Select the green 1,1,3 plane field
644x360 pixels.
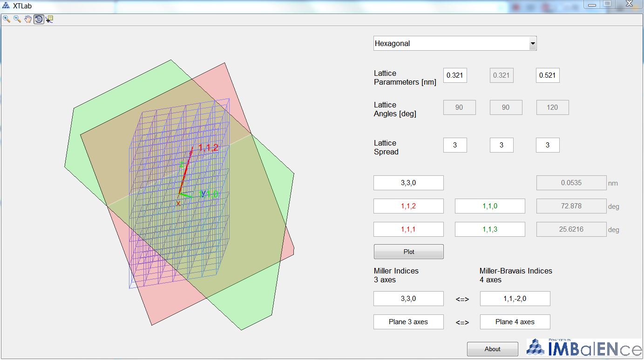(x=490, y=229)
